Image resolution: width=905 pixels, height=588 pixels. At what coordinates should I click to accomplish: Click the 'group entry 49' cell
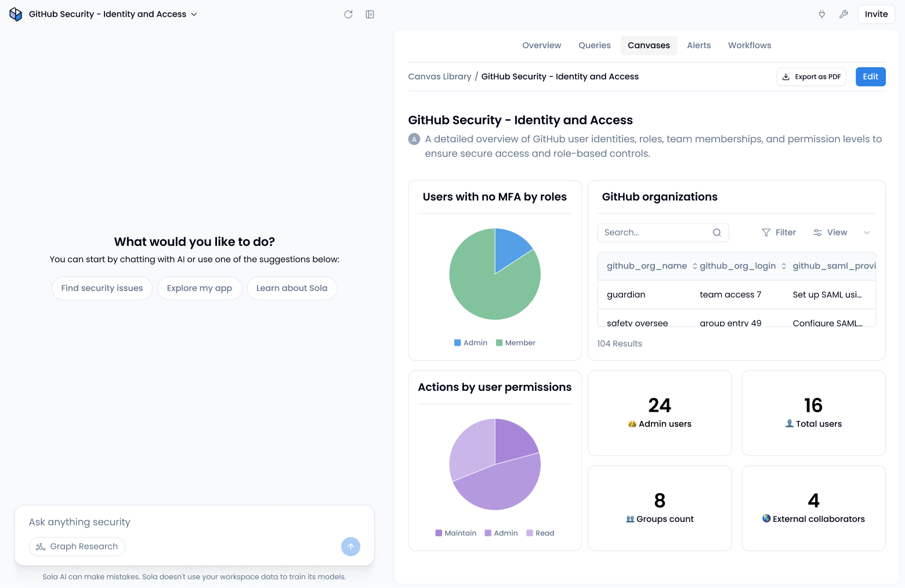point(730,323)
